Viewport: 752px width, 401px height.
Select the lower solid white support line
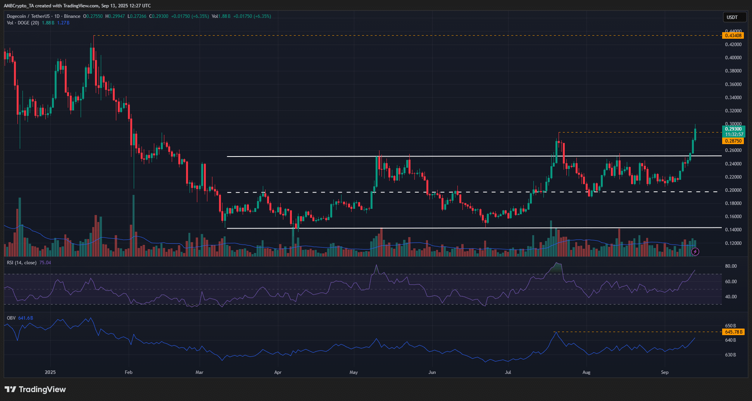tap(450, 229)
